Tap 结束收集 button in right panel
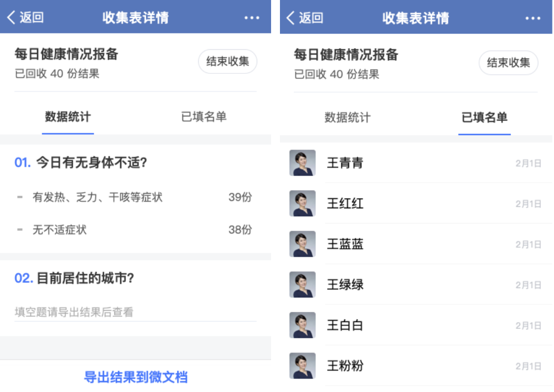 (x=509, y=63)
